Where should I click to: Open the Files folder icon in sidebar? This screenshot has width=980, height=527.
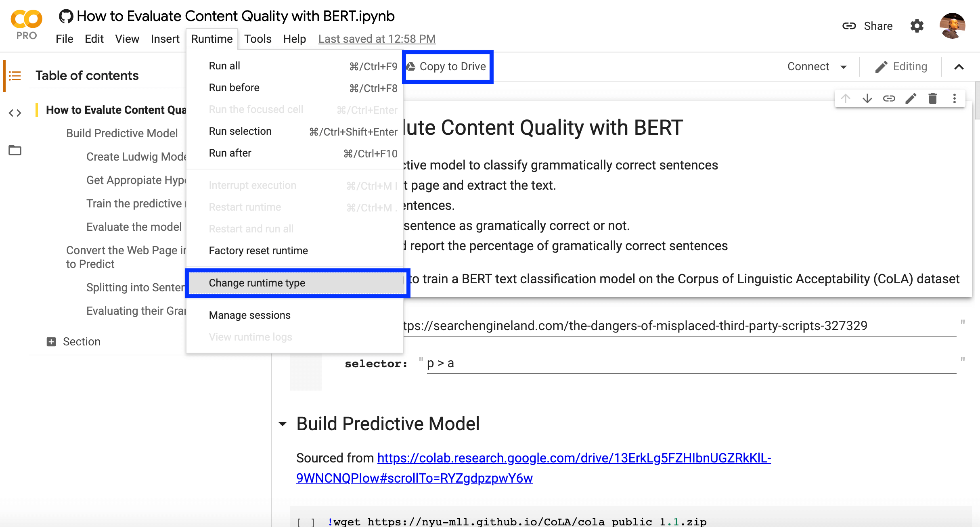pyautogui.click(x=15, y=150)
